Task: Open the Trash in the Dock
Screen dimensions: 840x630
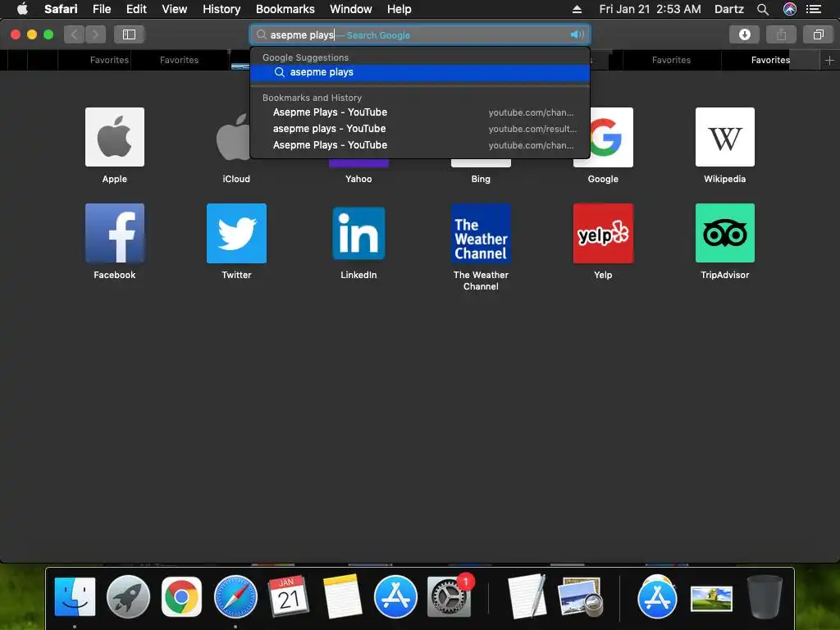Action: tap(765, 597)
